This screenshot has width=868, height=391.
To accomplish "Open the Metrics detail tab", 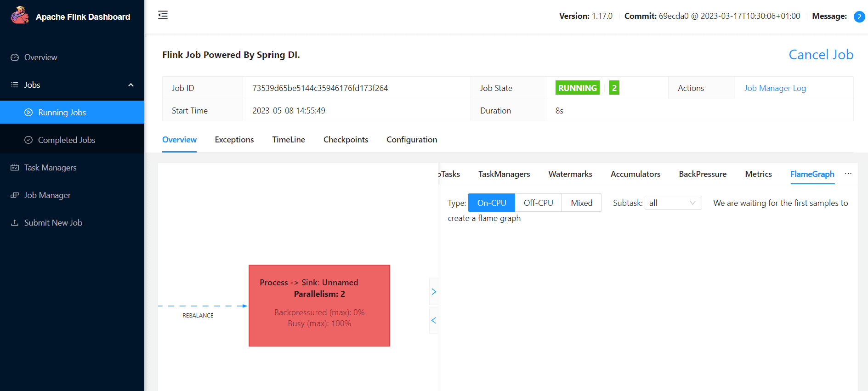I will point(758,174).
